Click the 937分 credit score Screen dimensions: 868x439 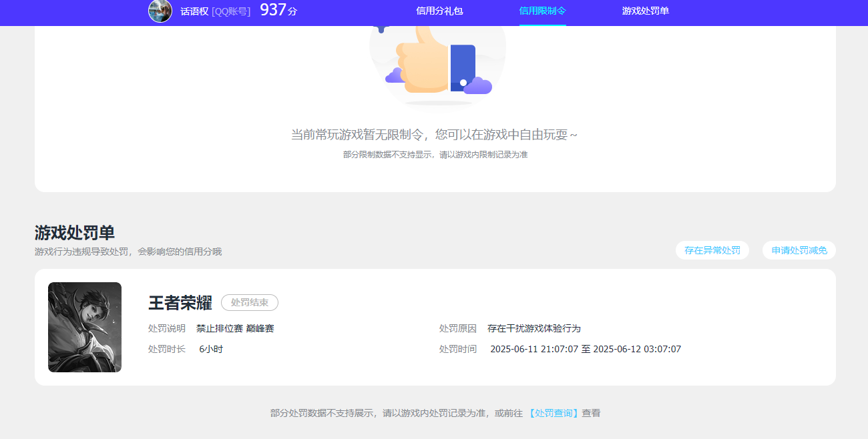[277, 11]
